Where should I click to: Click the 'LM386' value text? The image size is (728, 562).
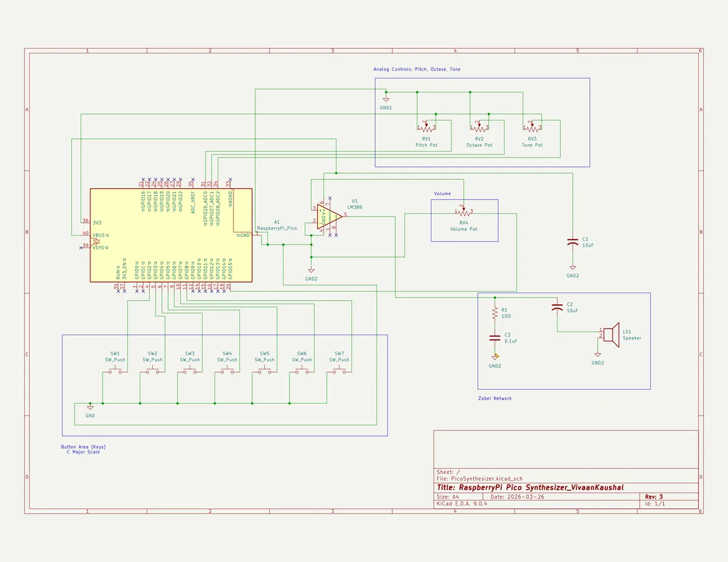pyautogui.click(x=354, y=207)
